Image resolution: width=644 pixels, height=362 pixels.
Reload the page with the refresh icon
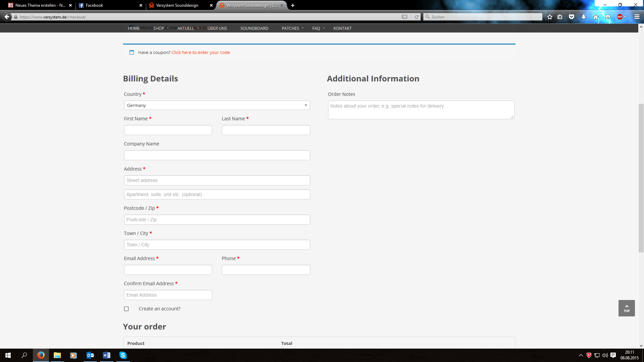tap(417, 17)
